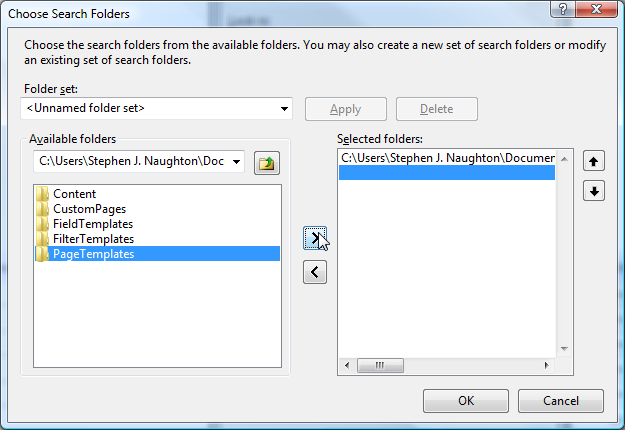Click the Content folder icon
The height and width of the screenshot is (430, 625).
click(x=42, y=194)
